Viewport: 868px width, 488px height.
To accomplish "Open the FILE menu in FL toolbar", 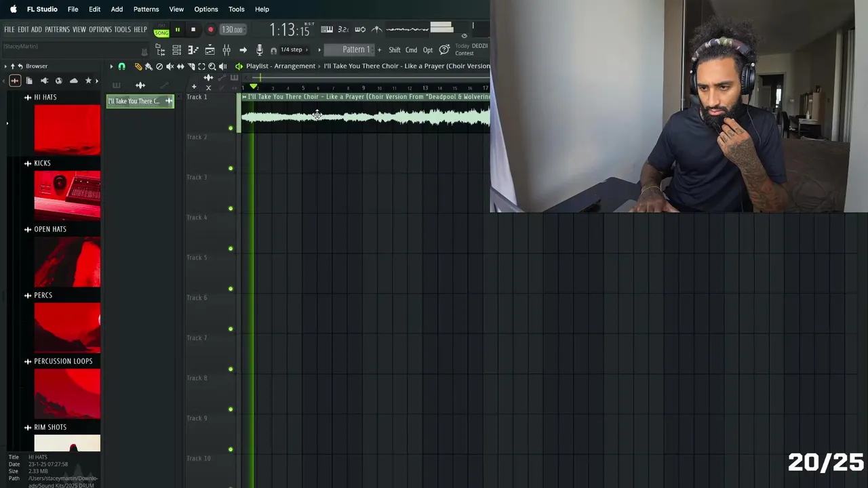I will (x=9, y=30).
